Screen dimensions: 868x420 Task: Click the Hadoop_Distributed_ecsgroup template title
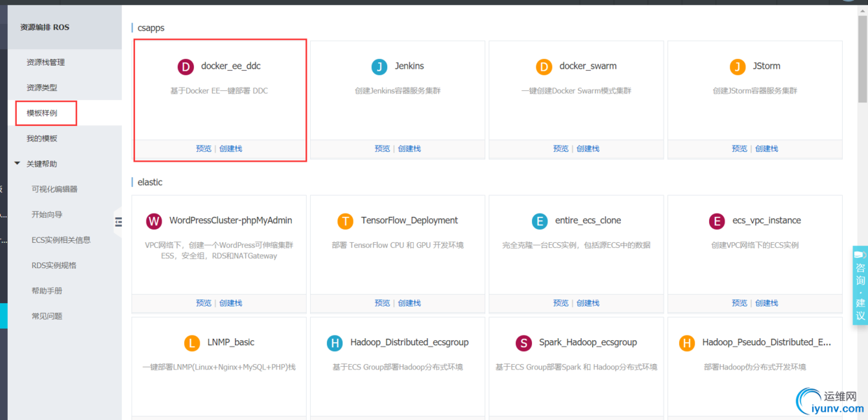[x=409, y=342]
